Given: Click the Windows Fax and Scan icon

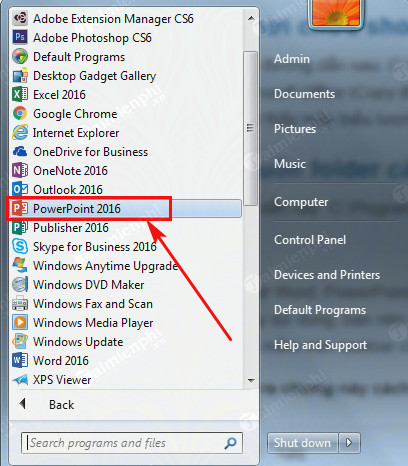Looking at the screenshot, I should tap(20, 303).
